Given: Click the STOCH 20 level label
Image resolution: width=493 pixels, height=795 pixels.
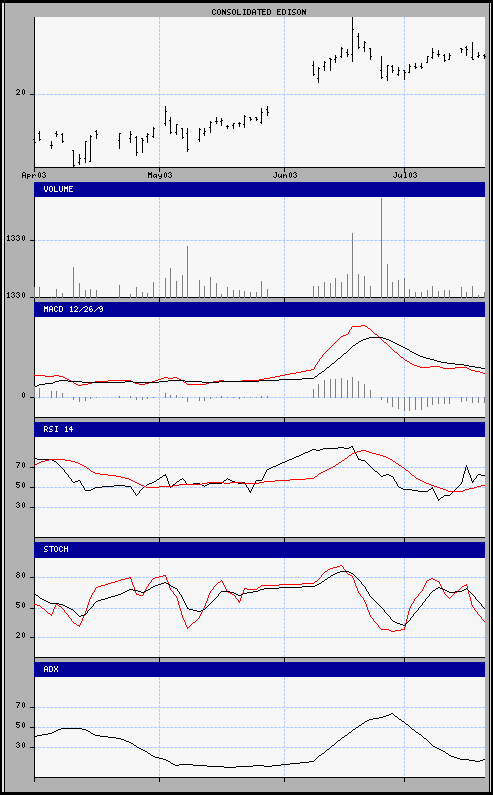Looking at the screenshot, I should tap(20, 637).
